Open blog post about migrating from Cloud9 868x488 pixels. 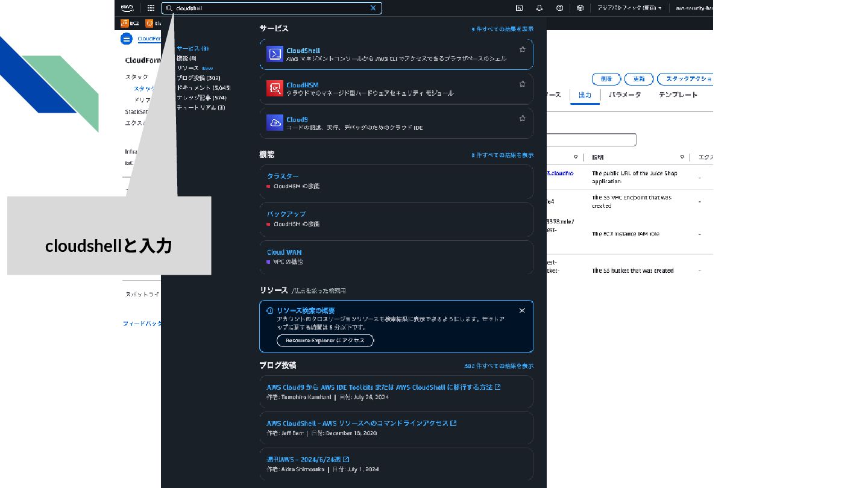(x=383, y=387)
